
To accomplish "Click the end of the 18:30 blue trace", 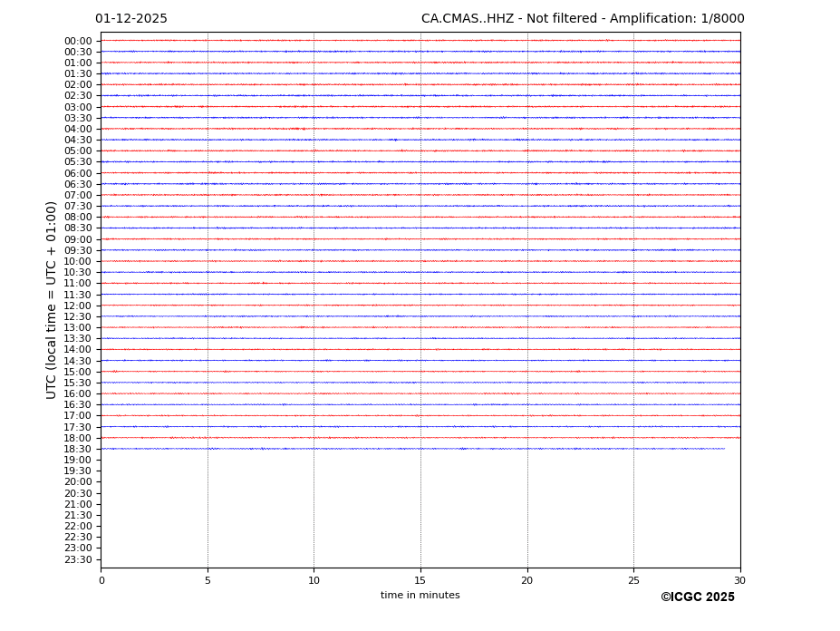I will click(x=724, y=448).
